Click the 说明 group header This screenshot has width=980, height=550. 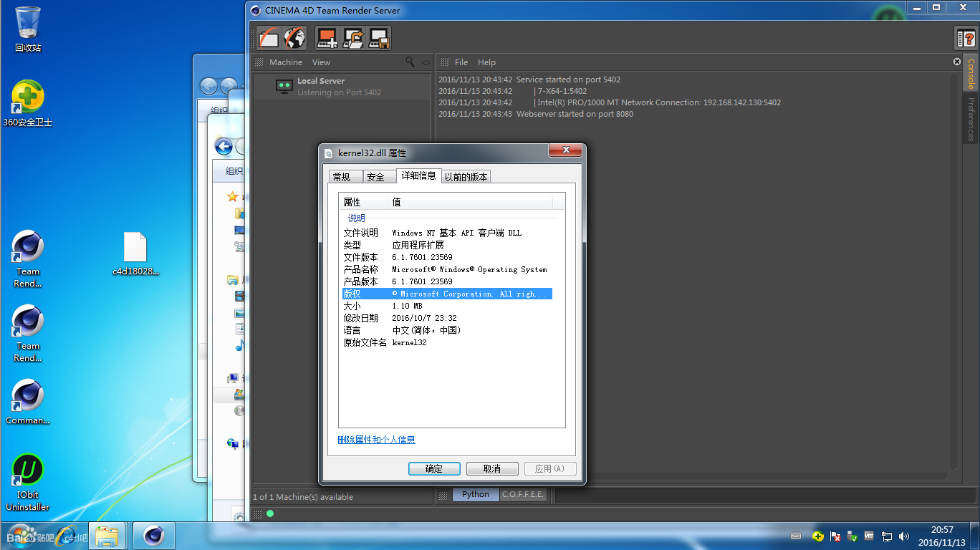point(356,218)
